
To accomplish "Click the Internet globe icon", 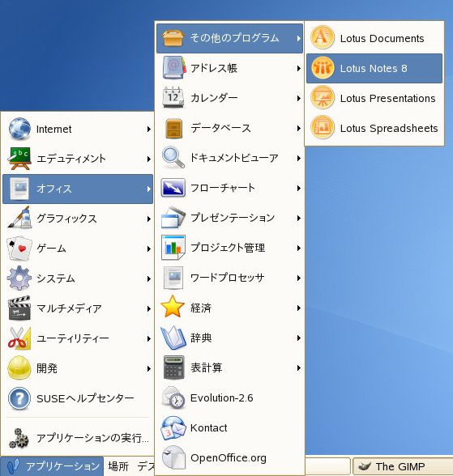I will pyautogui.click(x=19, y=129).
